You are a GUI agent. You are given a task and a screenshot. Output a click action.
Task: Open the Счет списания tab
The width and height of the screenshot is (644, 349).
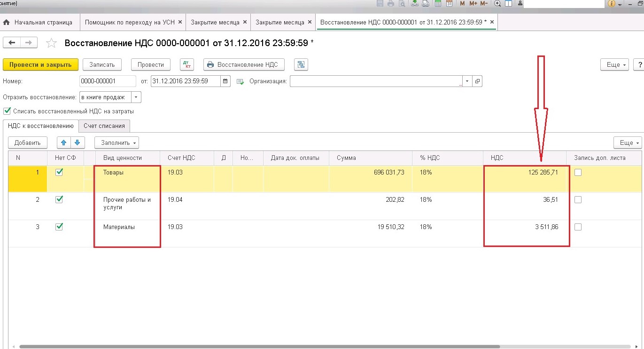(x=104, y=126)
